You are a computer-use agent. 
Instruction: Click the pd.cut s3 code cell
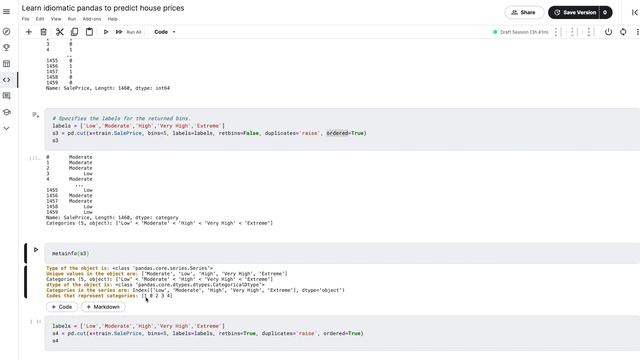point(342,129)
